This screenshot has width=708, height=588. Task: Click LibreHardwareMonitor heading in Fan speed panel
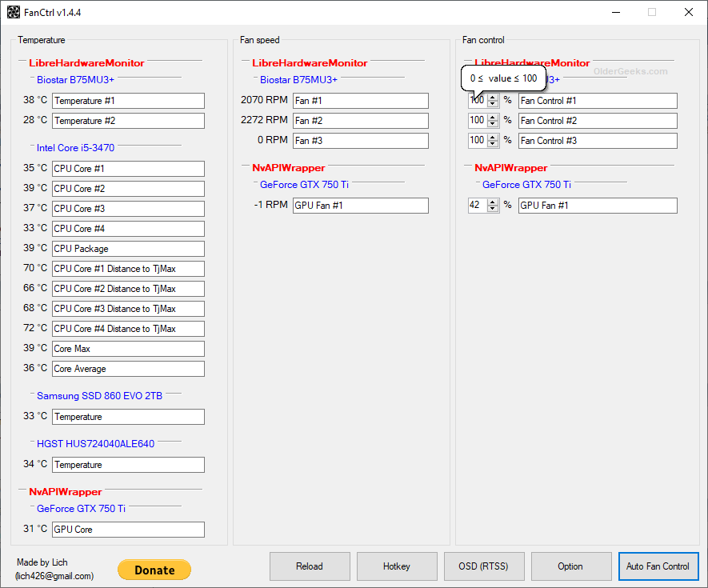310,62
